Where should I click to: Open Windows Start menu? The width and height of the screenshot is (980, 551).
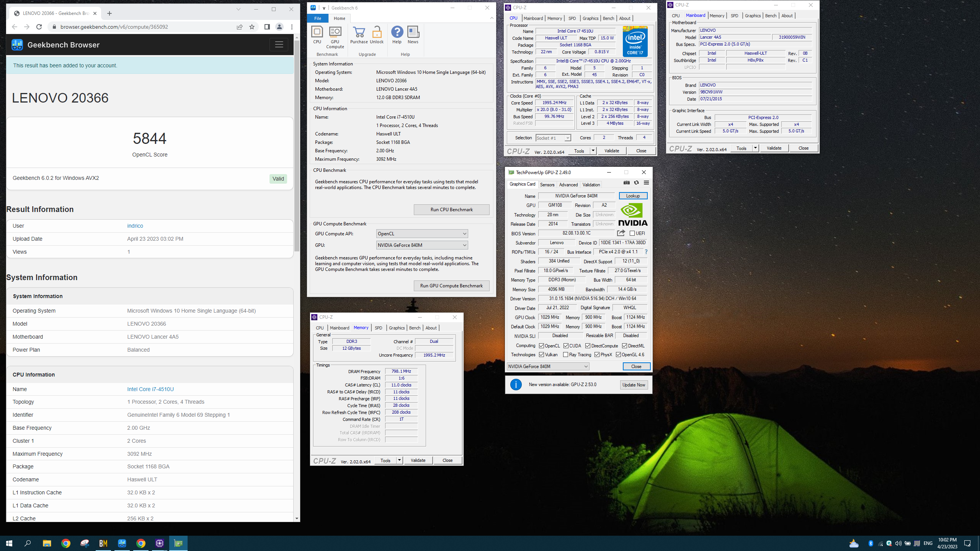[9, 543]
